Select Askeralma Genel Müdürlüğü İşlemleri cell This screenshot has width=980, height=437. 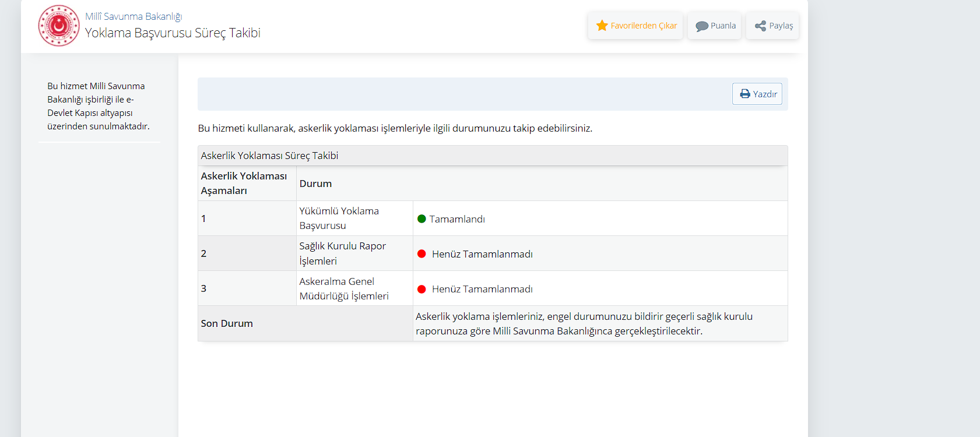(x=343, y=288)
